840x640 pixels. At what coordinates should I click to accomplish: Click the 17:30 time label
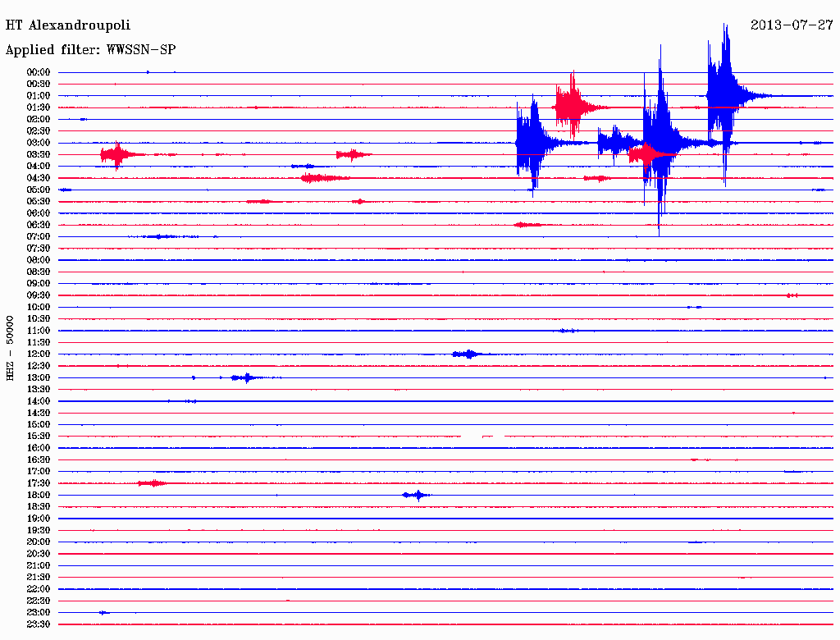39,483
